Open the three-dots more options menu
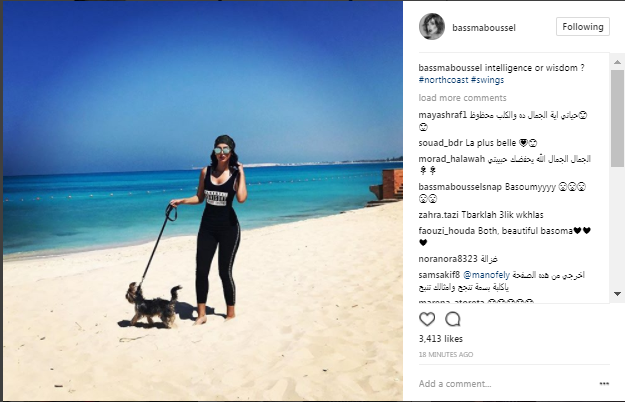The width and height of the screenshot is (625, 402). pos(604,384)
